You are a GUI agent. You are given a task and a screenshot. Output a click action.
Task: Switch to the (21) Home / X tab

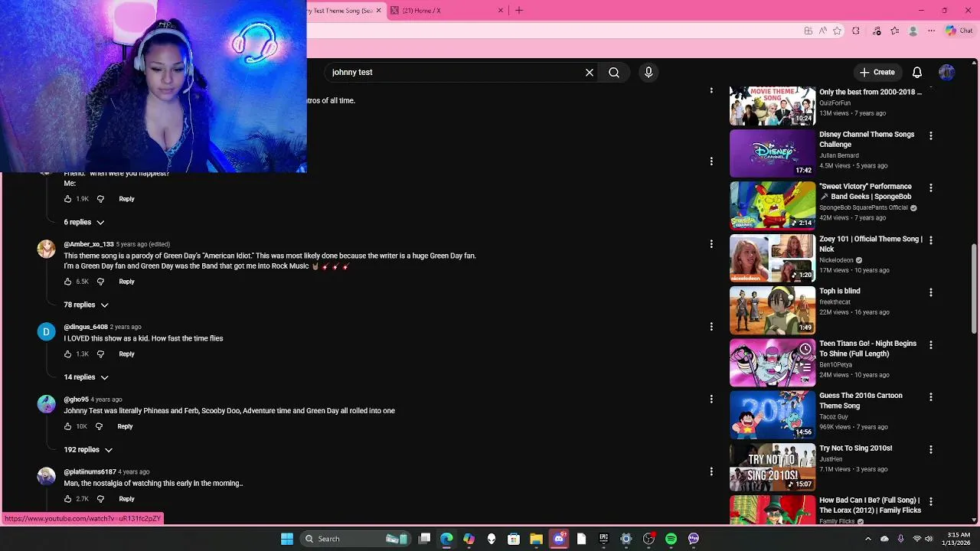pos(446,10)
